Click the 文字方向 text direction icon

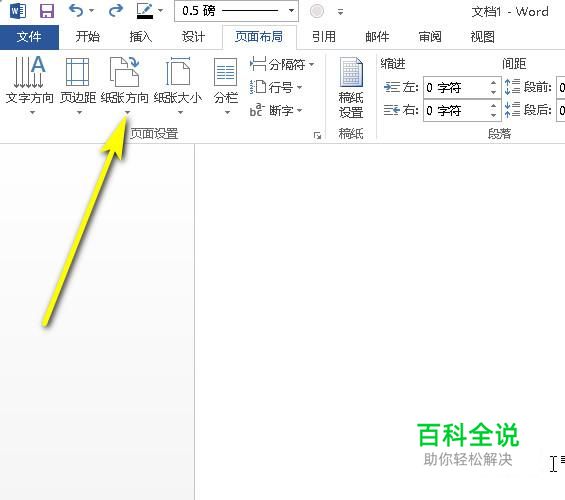click(30, 72)
